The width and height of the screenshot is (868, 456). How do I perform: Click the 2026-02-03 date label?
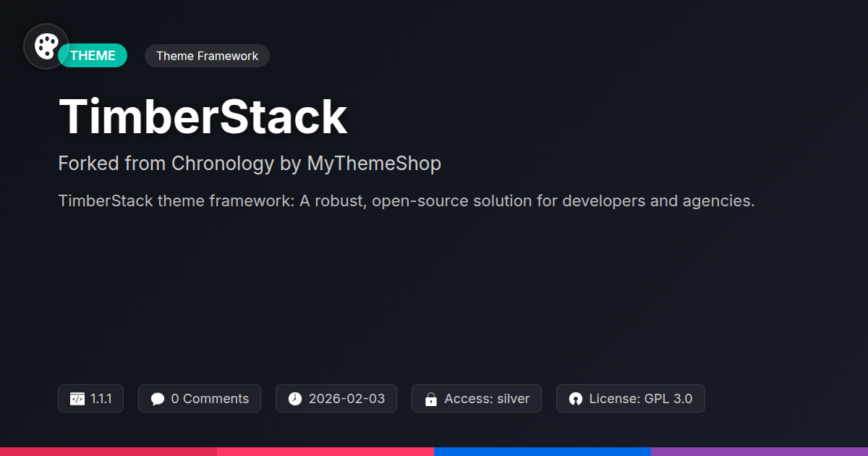346,399
